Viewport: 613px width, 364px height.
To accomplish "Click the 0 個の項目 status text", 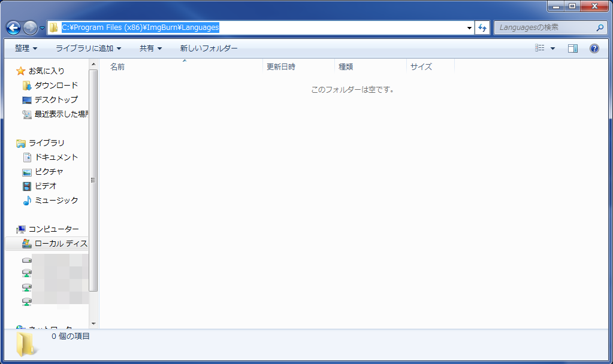I will (70, 336).
